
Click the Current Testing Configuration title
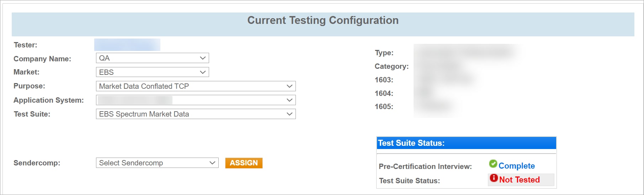click(323, 20)
